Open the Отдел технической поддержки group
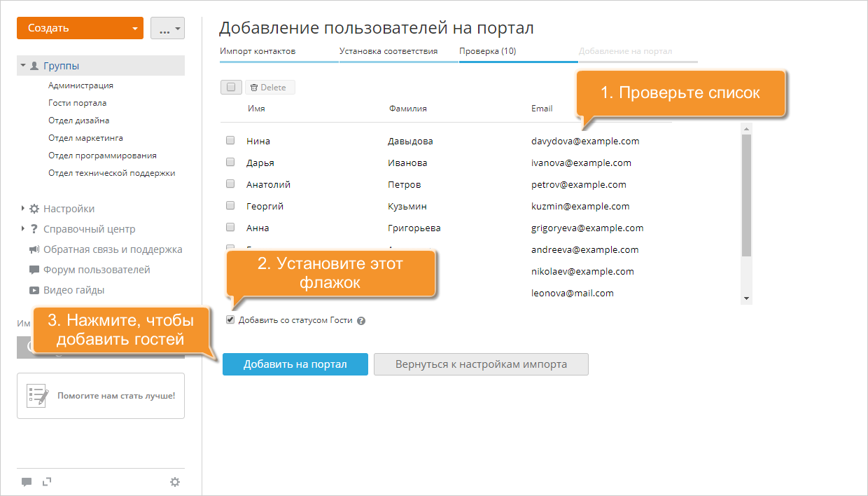The width and height of the screenshot is (868, 496). click(111, 173)
